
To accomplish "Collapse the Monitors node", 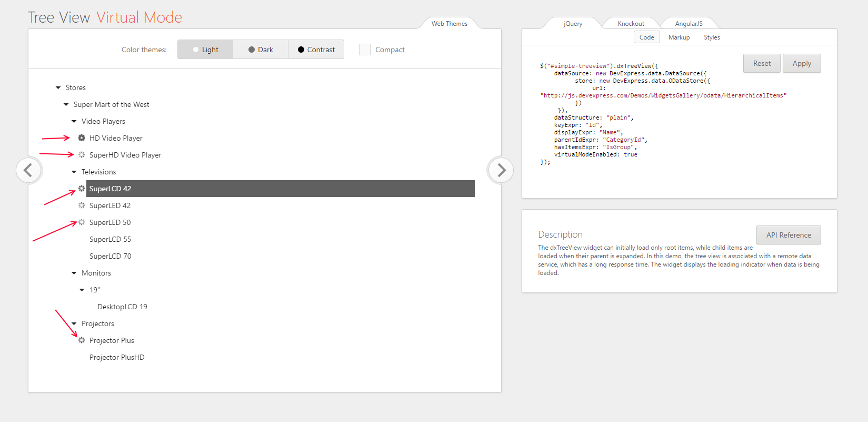I will coord(74,273).
